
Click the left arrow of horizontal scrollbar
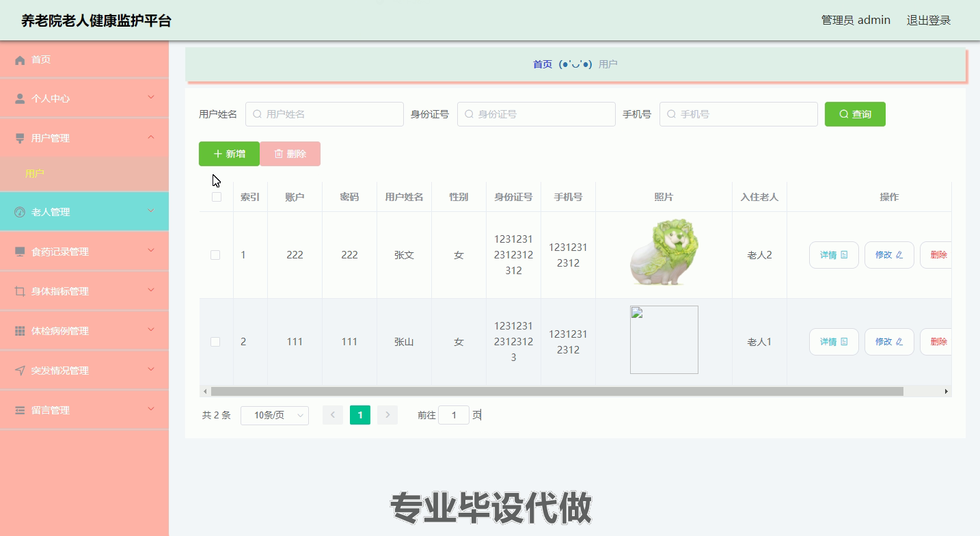(205, 392)
